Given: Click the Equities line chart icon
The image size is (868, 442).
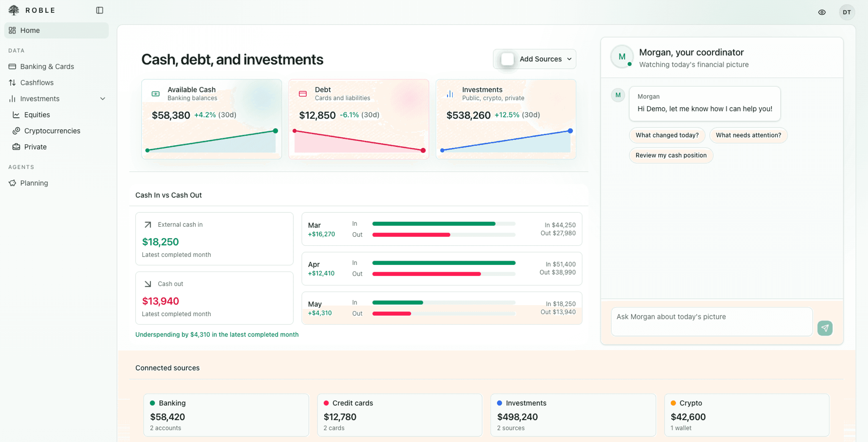Looking at the screenshot, I should pyautogui.click(x=16, y=115).
